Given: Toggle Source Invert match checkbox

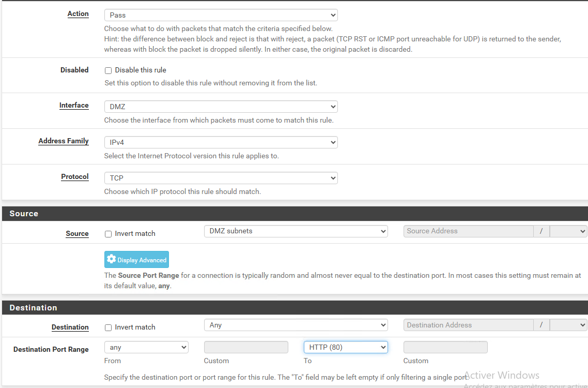Looking at the screenshot, I should click(x=109, y=234).
